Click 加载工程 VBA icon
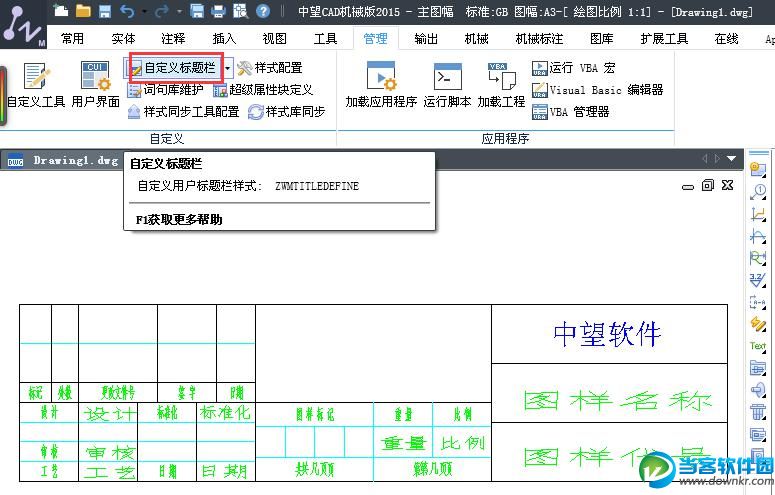Screen dimensions: 775x495 pyautogui.click(x=501, y=85)
